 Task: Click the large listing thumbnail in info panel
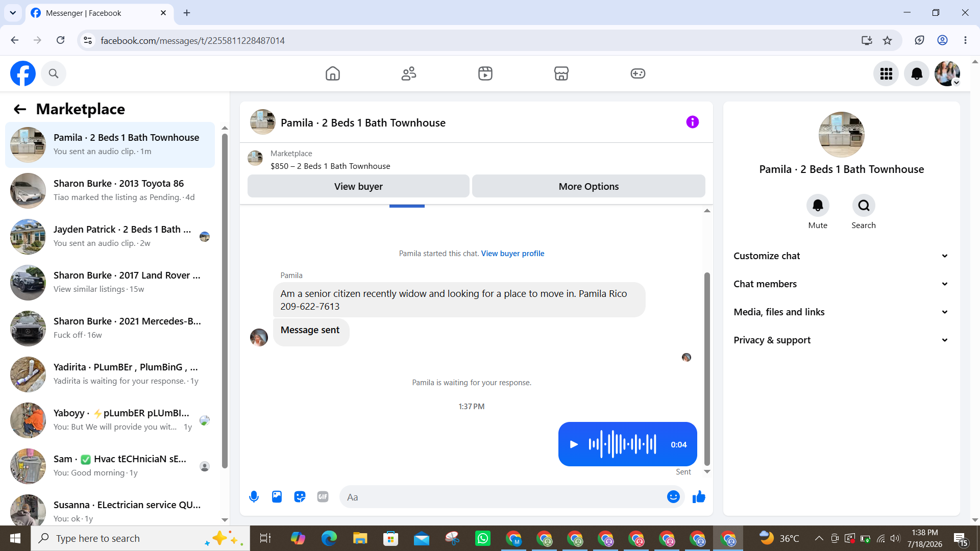(x=842, y=135)
